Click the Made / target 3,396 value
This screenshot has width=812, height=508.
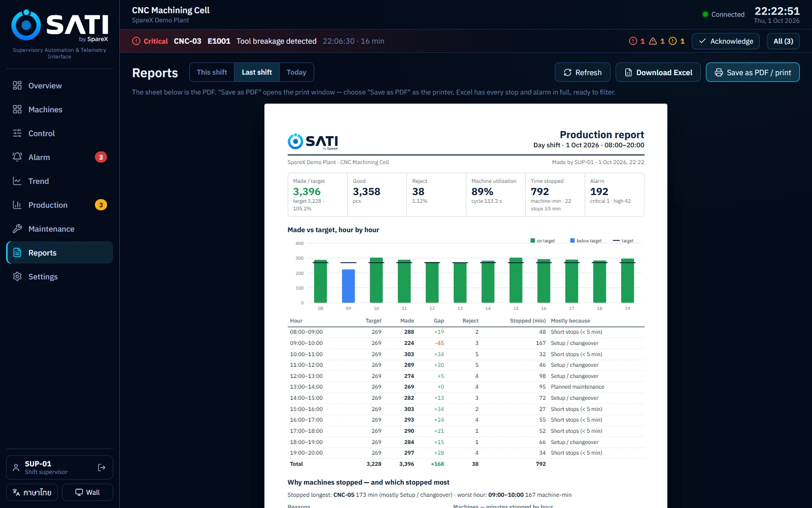coord(307,192)
